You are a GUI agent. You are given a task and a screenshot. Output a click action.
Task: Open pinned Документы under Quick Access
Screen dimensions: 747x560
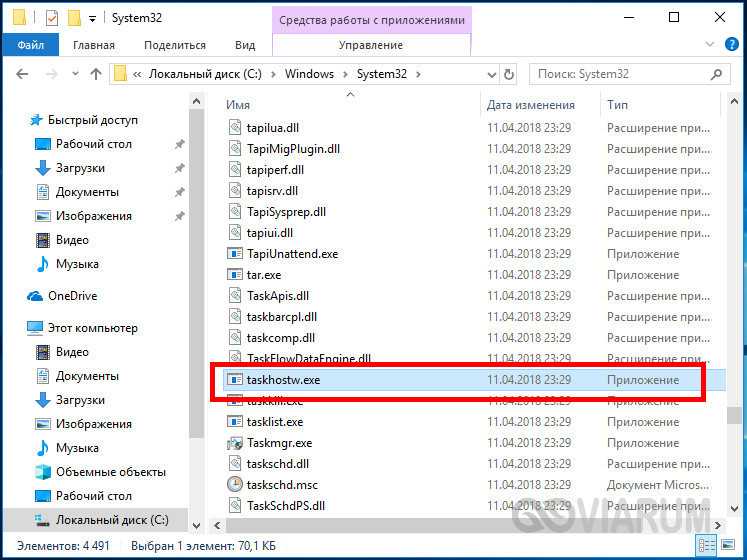(x=87, y=192)
